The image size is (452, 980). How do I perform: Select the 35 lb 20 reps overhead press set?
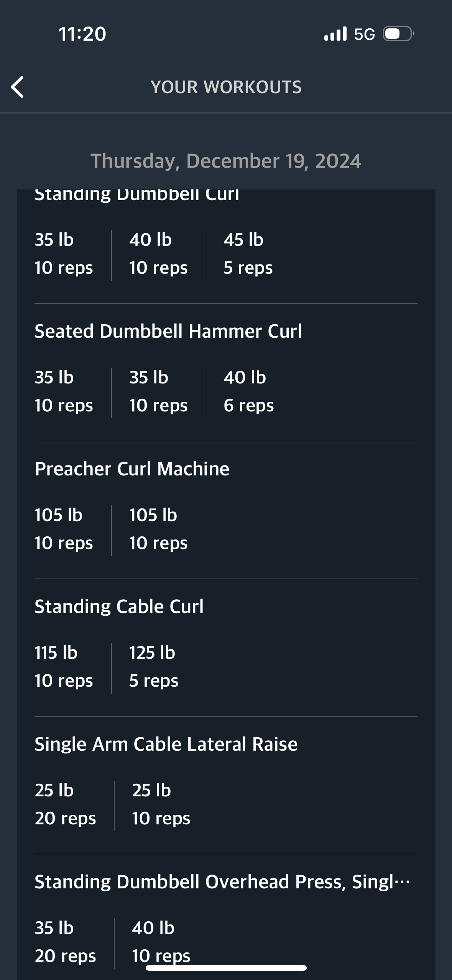[65, 942]
